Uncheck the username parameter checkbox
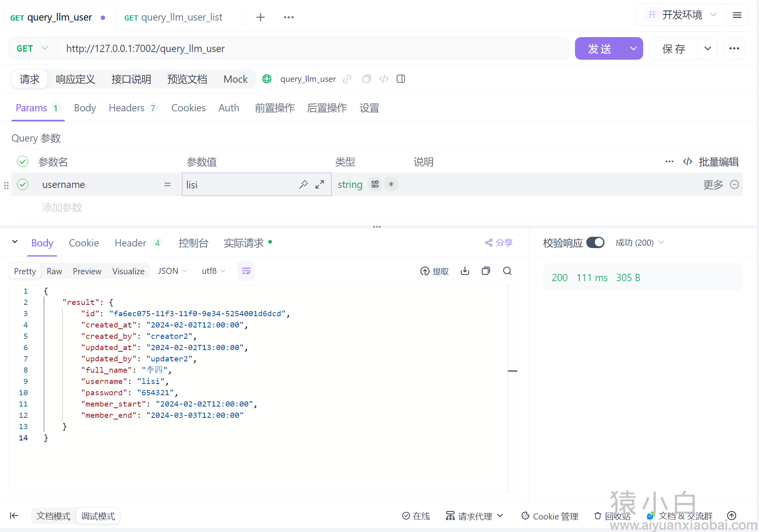 click(x=23, y=184)
